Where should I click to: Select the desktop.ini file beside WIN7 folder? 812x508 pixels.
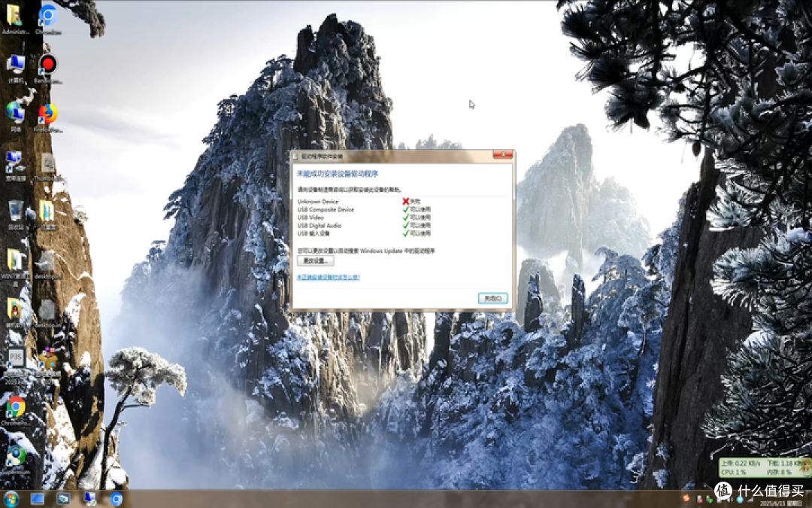(x=47, y=264)
